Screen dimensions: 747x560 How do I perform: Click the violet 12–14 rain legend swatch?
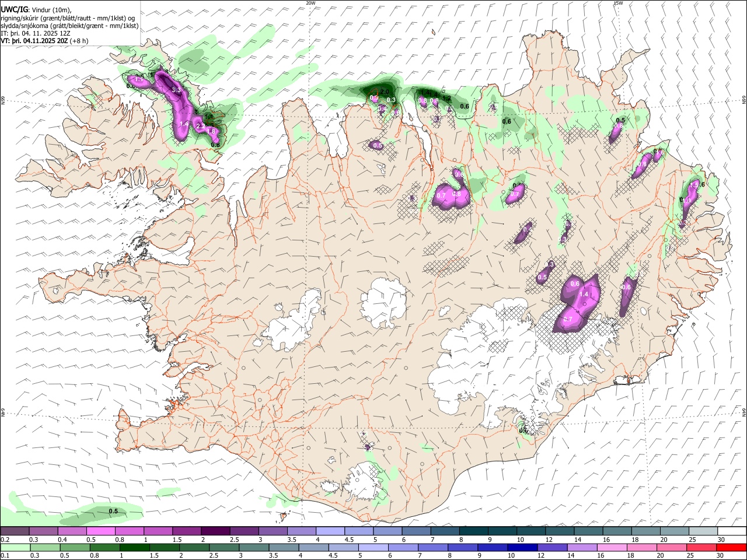pos(552,548)
